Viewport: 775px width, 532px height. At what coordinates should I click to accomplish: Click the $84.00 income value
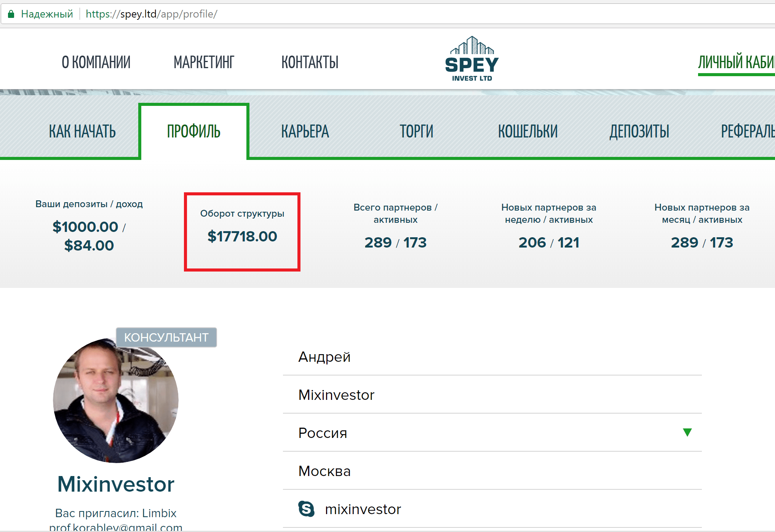89,246
